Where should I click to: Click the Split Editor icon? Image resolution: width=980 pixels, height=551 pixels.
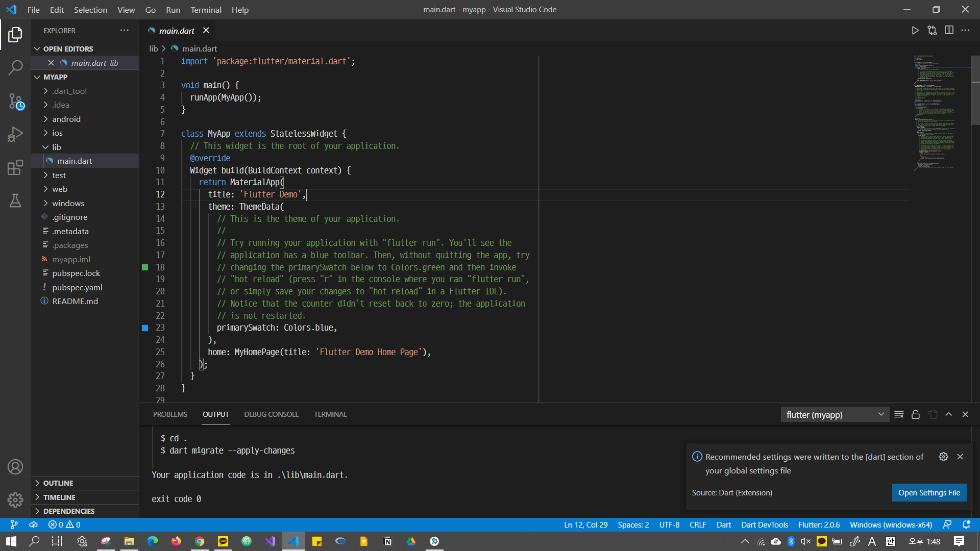[x=949, y=31]
